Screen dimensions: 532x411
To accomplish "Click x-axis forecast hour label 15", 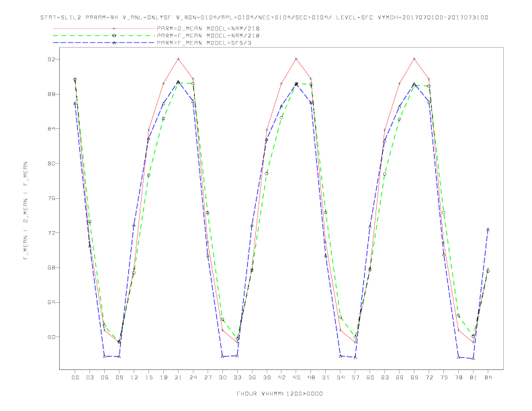I will tap(148, 377).
